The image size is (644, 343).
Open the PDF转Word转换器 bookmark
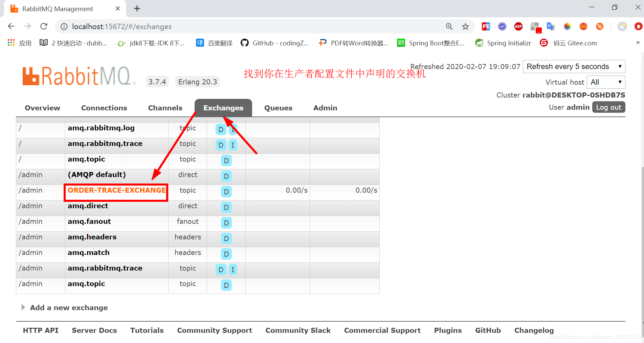pyautogui.click(x=354, y=43)
